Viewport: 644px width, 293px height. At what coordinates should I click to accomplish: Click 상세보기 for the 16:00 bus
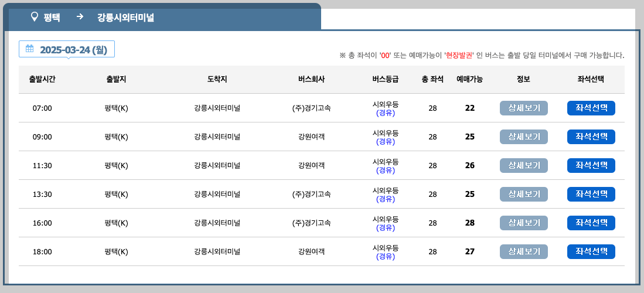(x=524, y=223)
